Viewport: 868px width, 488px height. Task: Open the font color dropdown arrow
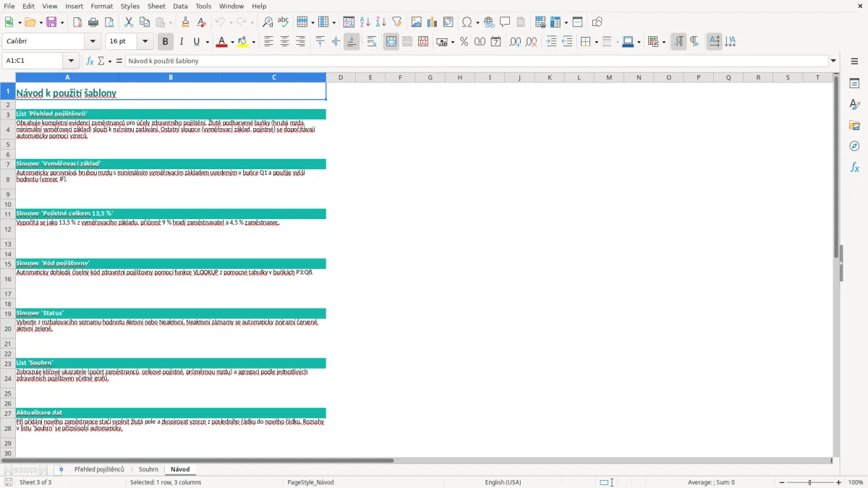[x=231, y=42]
